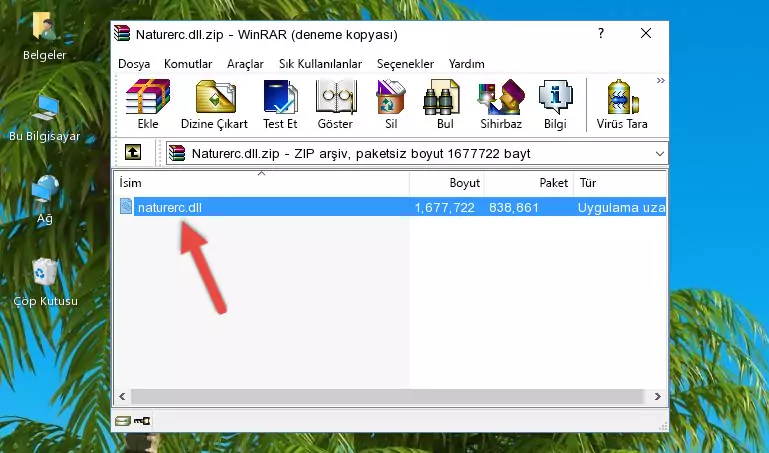Open the archive path dropdown arrow

[660, 153]
